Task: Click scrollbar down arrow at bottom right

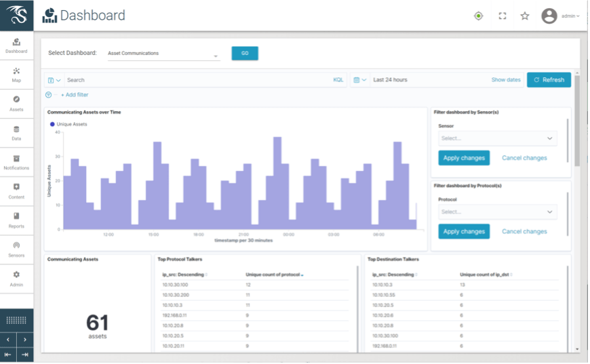Action: [577, 349]
